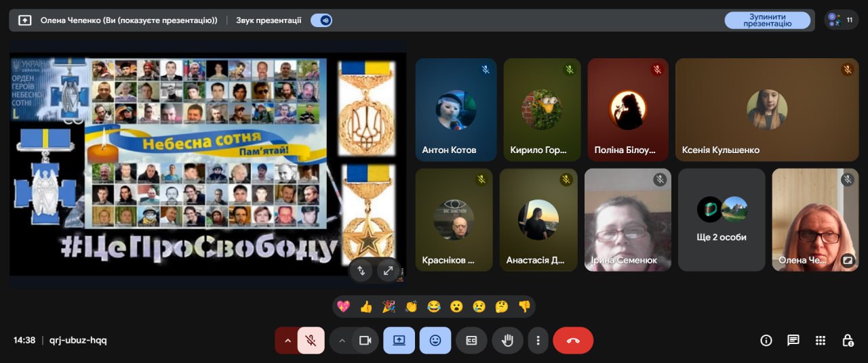The image size is (868, 363).
Task: Open the emoji reactions button
Action: [435, 341]
